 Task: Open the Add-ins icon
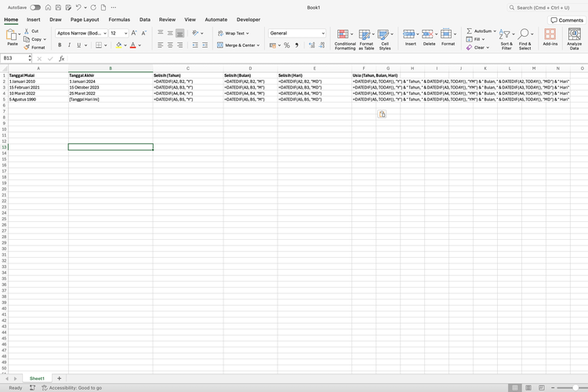tap(550, 34)
